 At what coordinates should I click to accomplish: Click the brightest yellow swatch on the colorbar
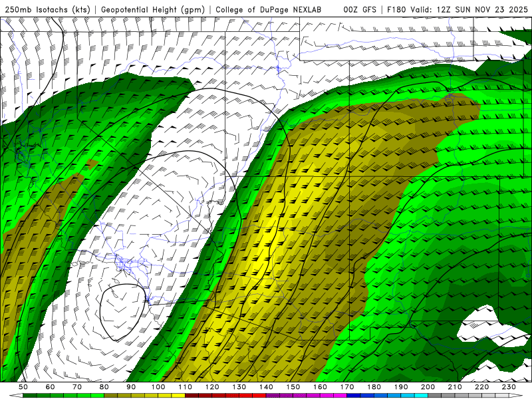click(x=178, y=396)
